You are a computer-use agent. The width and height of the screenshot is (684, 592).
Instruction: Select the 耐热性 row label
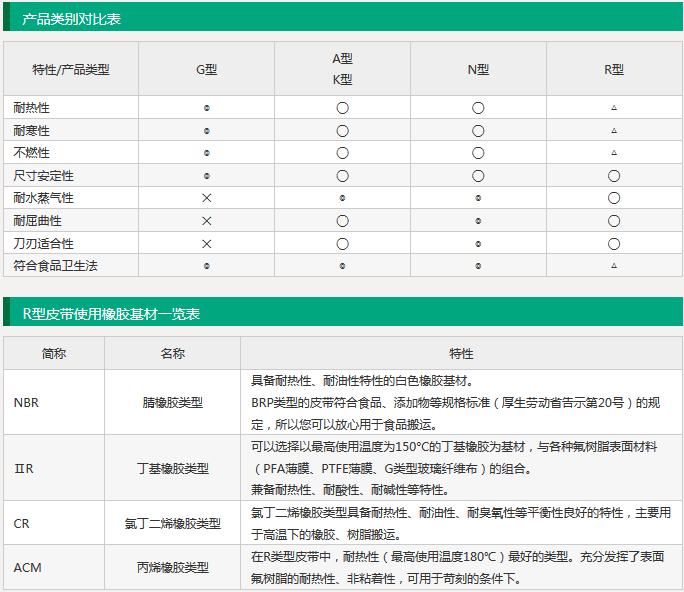[31, 107]
